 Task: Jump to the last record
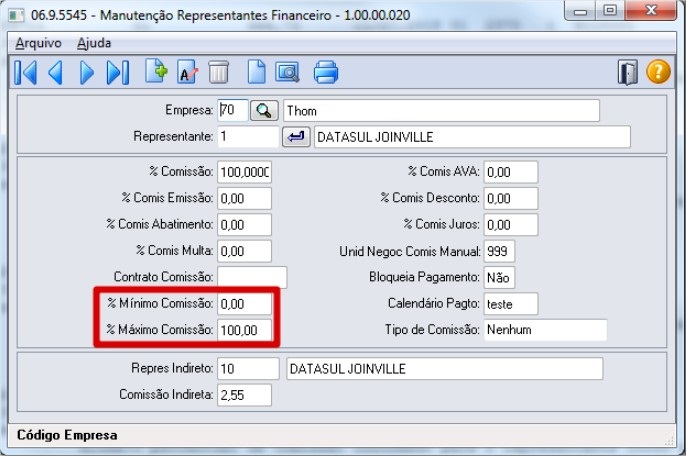[118, 72]
